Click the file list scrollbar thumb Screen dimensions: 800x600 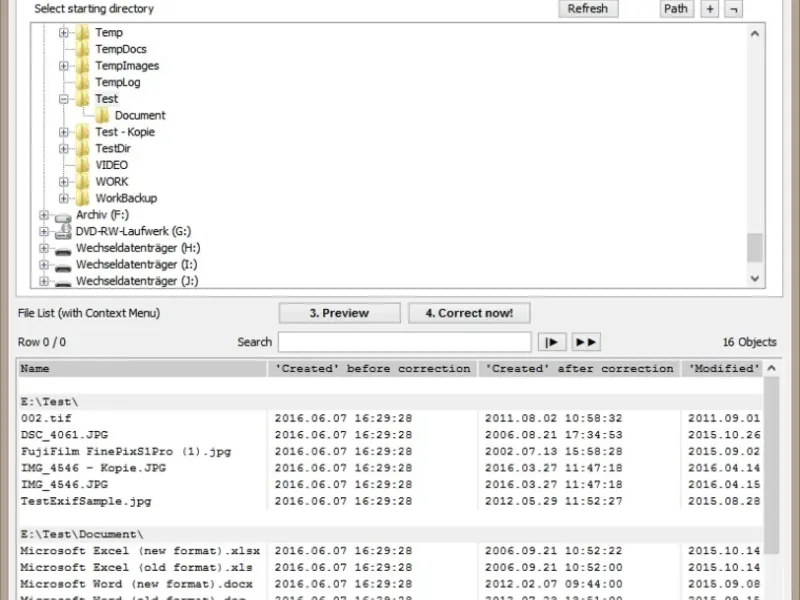click(771, 465)
